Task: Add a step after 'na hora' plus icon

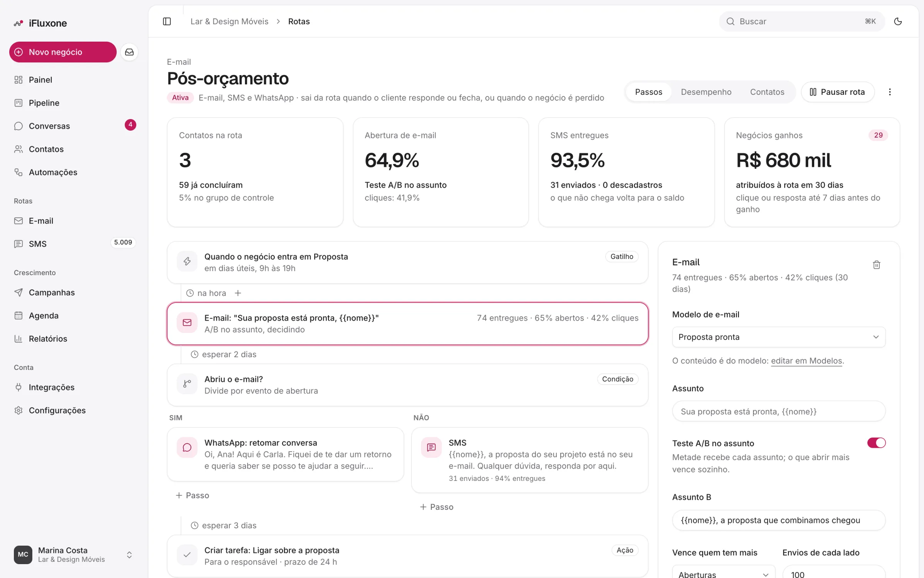Action: pos(238,293)
